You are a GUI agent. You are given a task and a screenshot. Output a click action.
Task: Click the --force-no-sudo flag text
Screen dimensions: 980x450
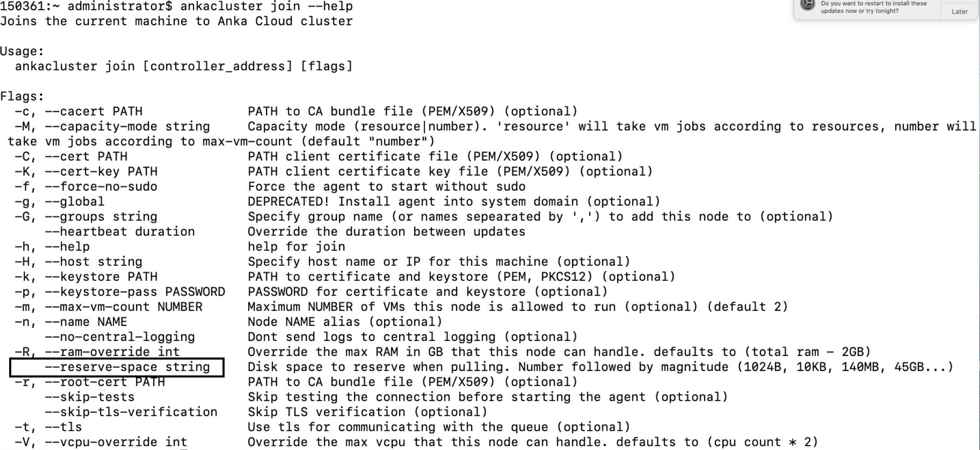(x=101, y=186)
